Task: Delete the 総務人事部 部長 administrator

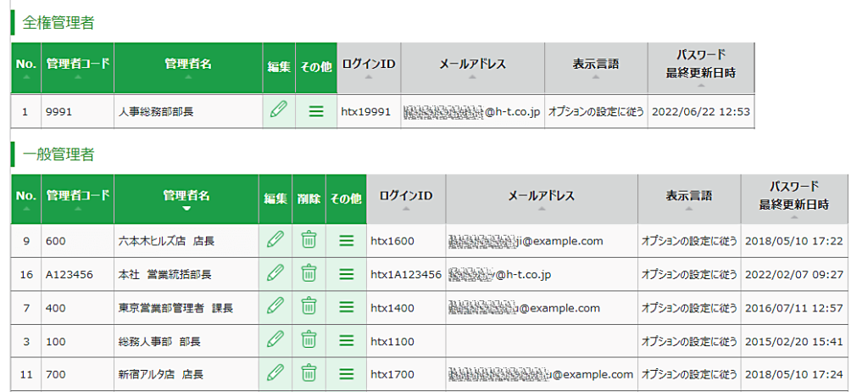Action: point(309,340)
